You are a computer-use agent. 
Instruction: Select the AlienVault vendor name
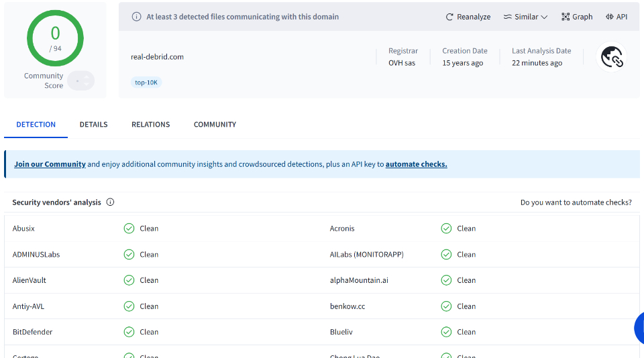point(29,280)
